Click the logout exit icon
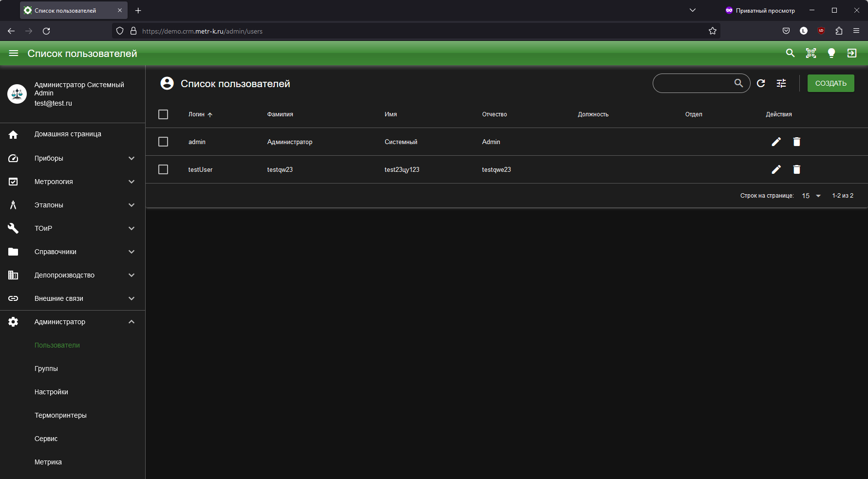 [x=852, y=53]
